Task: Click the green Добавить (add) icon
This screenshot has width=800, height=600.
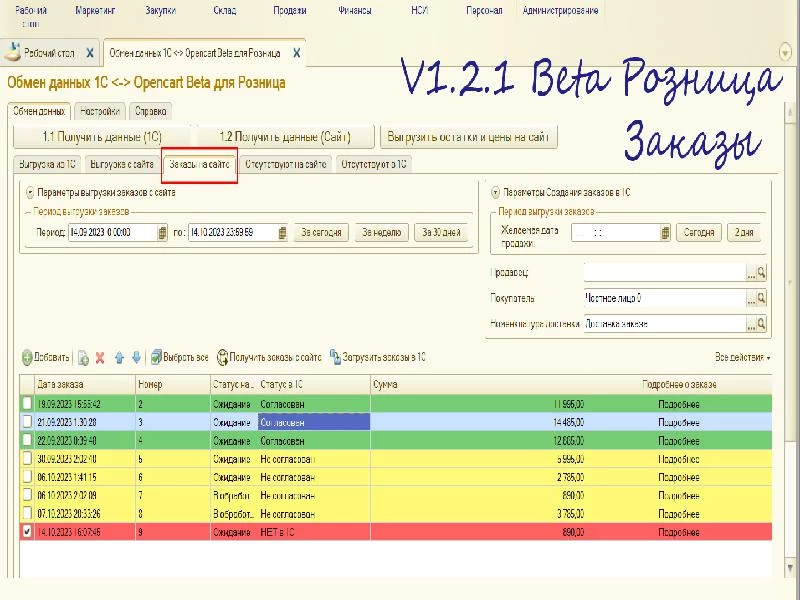Action: (x=27, y=357)
